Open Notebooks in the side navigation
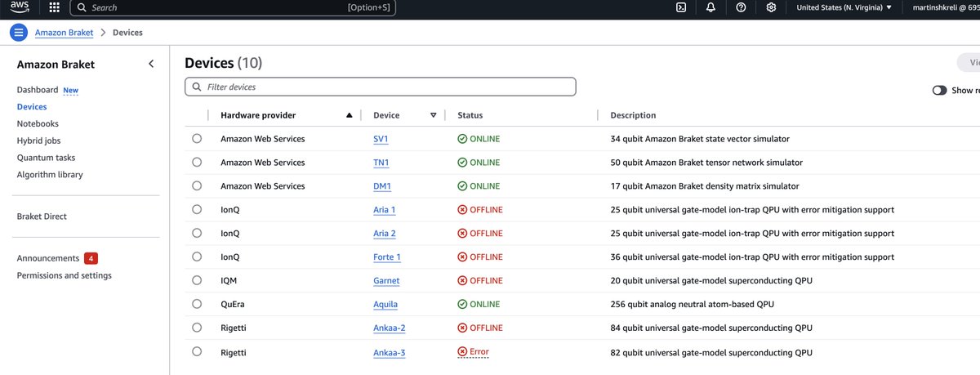The height and width of the screenshot is (375, 980). (38, 124)
